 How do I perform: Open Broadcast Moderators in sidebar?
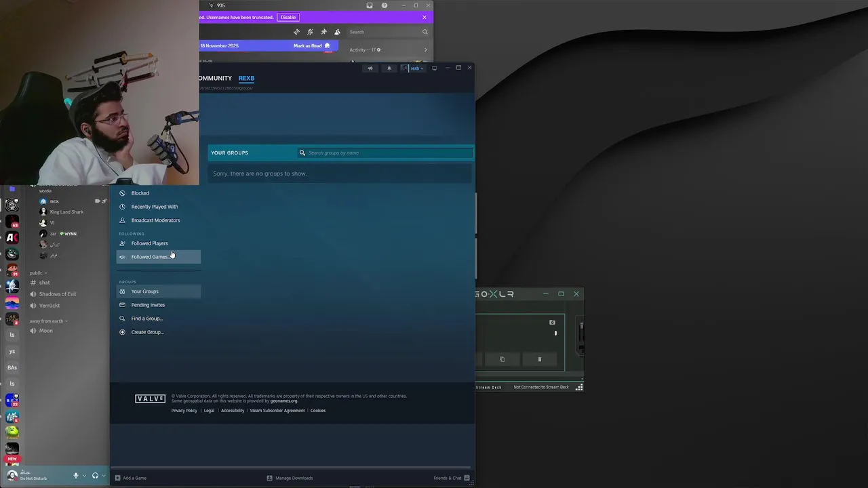tap(158, 220)
